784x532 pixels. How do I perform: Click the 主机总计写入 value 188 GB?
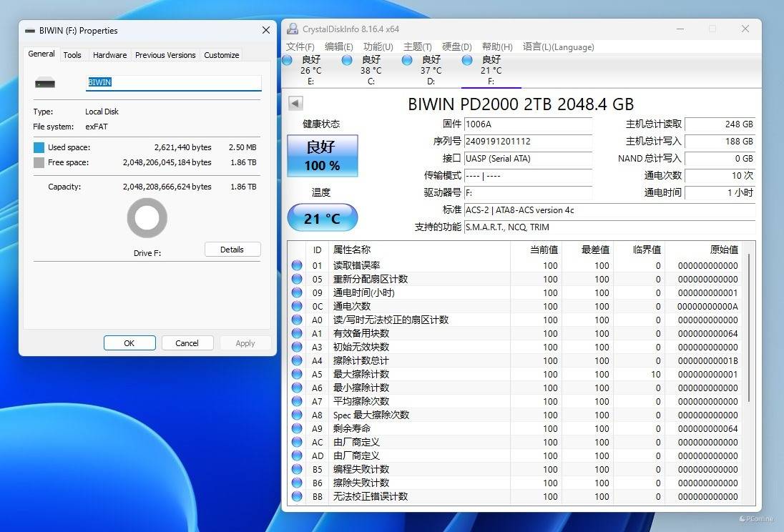(x=720, y=142)
